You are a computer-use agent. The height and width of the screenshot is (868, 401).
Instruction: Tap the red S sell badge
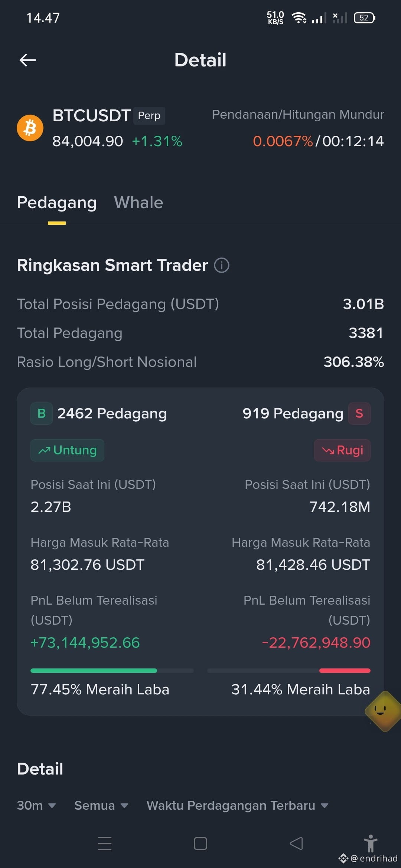pos(359,413)
